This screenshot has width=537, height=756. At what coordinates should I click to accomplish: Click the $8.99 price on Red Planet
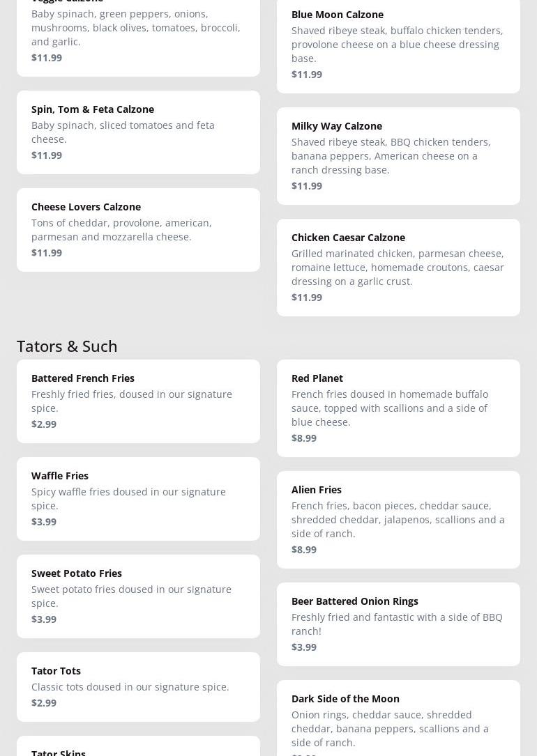click(304, 438)
